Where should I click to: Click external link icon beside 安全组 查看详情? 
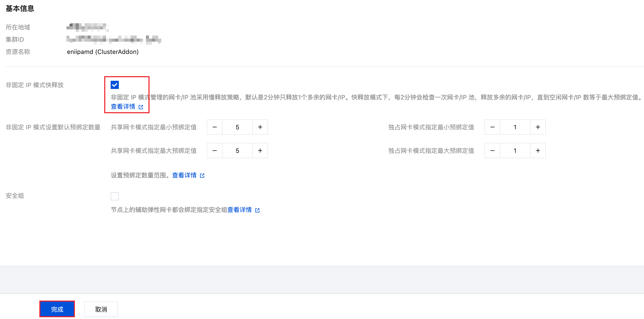click(x=257, y=210)
